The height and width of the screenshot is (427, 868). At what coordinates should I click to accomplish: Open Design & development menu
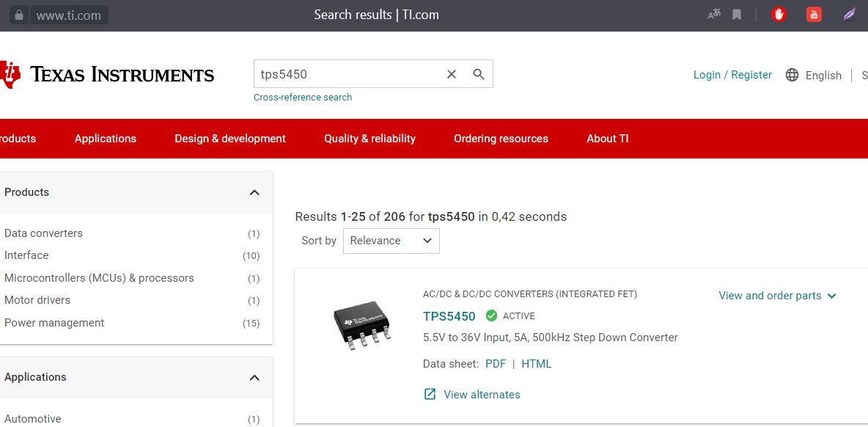pyautogui.click(x=230, y=139)
